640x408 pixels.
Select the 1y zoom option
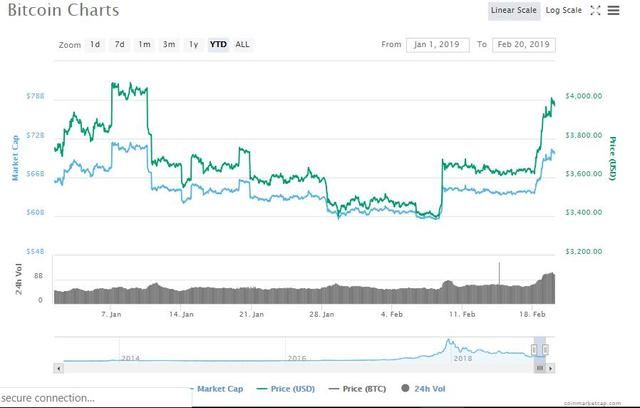click(194, 45)
